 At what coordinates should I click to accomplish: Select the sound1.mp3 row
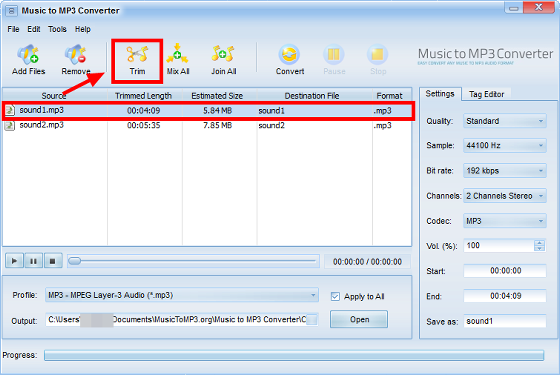(x=207, y=110)
